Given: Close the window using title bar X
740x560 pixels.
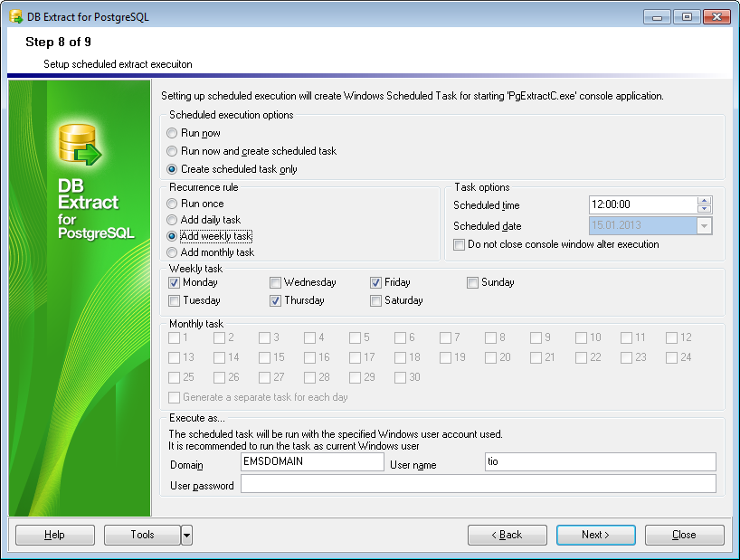Looking at the screenshot, I should [716, 17].
